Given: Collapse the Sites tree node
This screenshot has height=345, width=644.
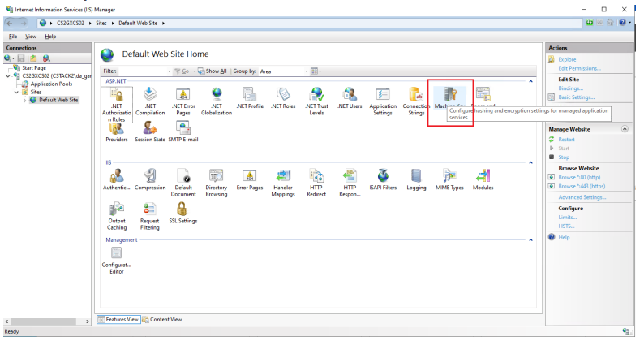Looking at the screenshot, I should coord(17,92).
